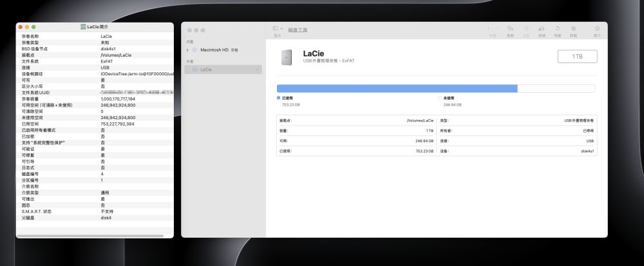This screenshot has height=266, width=644.
Task: Click the 支持“系统完整性保护” row
Action: [x=95, y=142]
